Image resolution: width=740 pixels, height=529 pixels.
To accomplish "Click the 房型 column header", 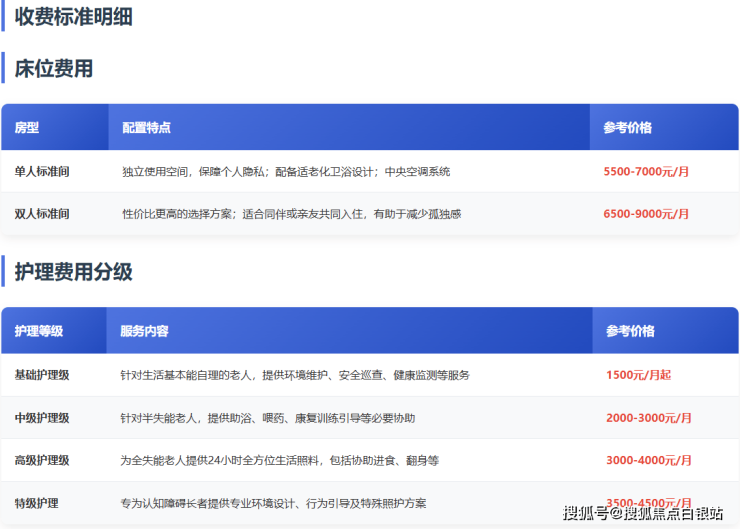I will point(27,128).
